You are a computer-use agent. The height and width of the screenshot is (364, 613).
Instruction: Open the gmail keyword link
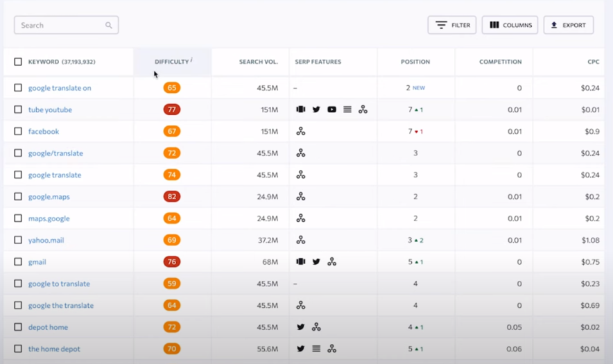[x=37, y=262]
